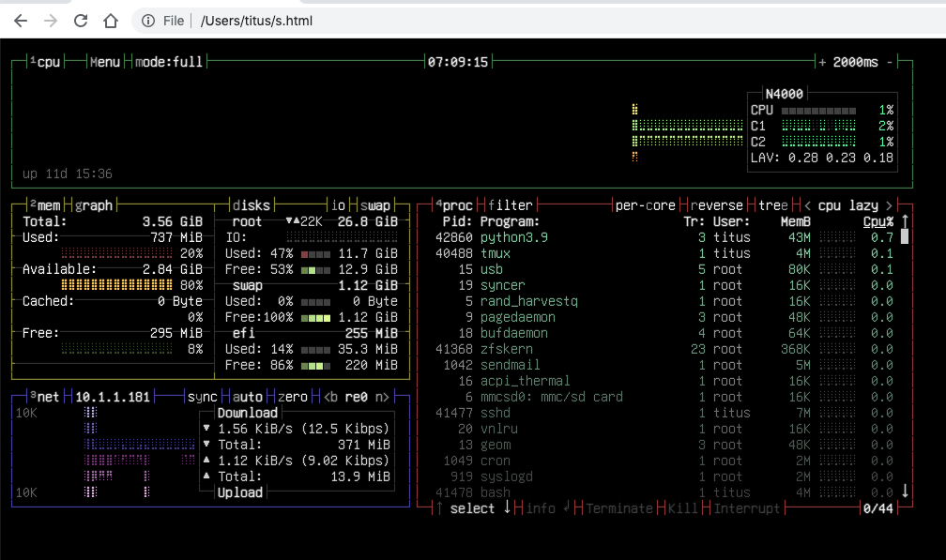Click the browser Home icon
Screen dimensions: 946x560
111,20
